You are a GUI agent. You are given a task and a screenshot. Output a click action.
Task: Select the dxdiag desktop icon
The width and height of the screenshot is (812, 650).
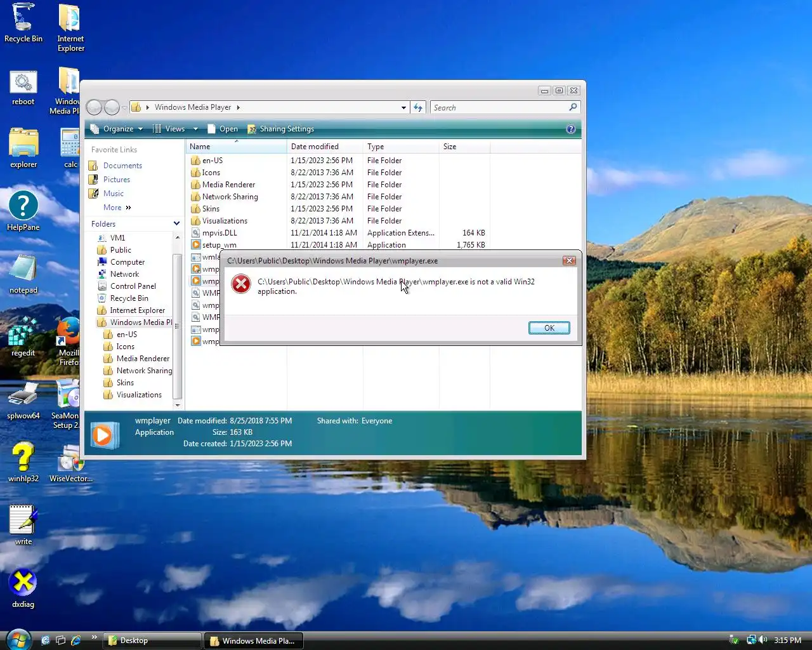[23, 588]
